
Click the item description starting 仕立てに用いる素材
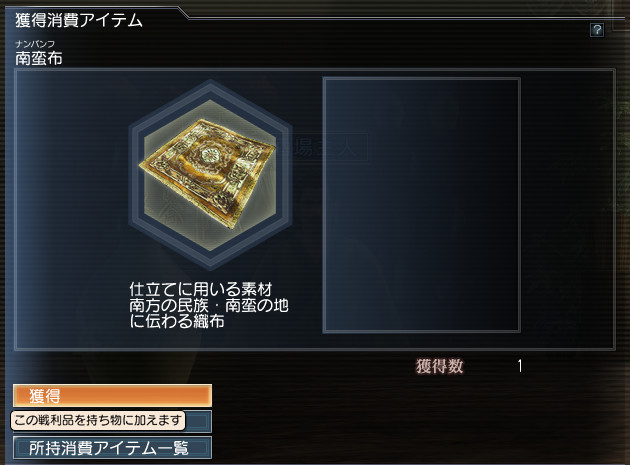pyautogui.click(x=209, y=305)
